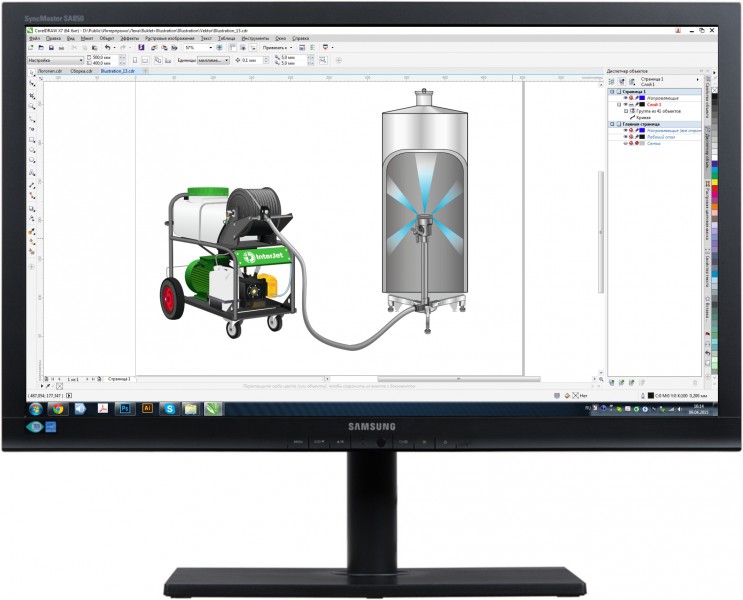This screenshot has width=743, height=600.
Task: Click the Options icon after Snap To
Action: (302, 47)
